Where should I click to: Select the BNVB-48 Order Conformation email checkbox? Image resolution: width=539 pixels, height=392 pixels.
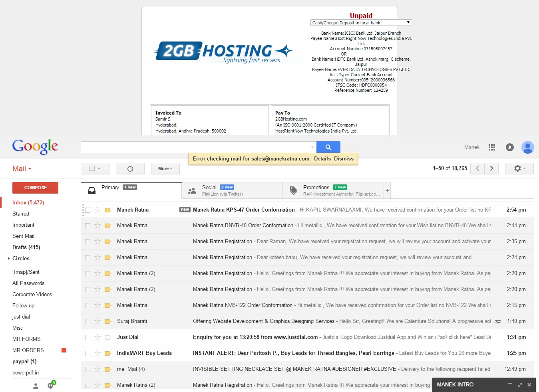coord(88,226)
